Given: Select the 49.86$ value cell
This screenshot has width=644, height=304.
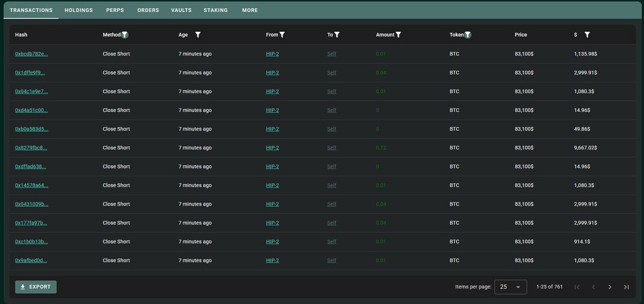Looking at the screenshot, I should point(582,129).
